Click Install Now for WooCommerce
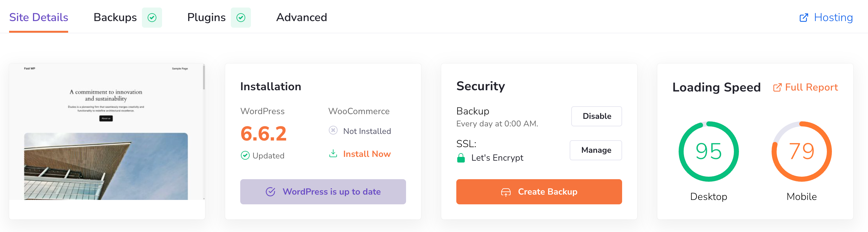 point(366,154)
